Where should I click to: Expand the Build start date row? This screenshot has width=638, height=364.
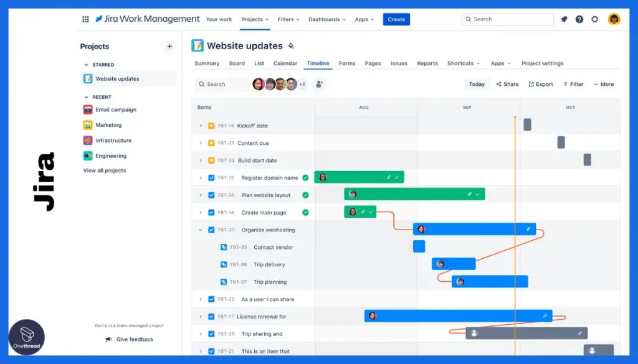[x=201, y=161]
